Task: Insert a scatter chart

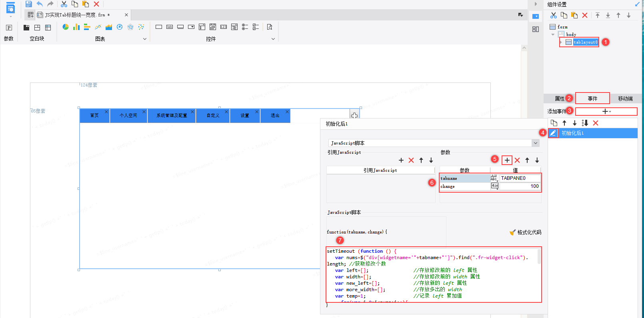Action: [x=141, y=27]
